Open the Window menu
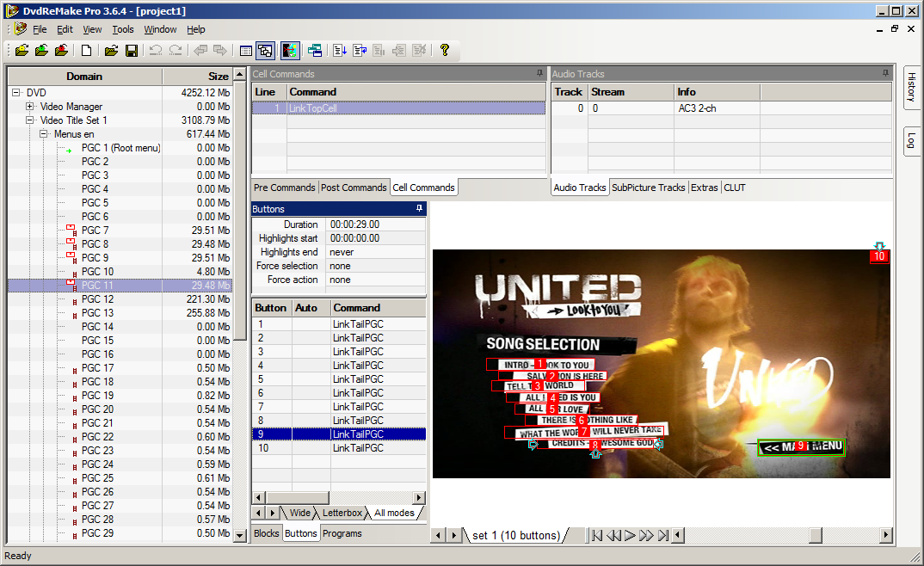Viewport: 924px width, 566px height. [160, 29]
